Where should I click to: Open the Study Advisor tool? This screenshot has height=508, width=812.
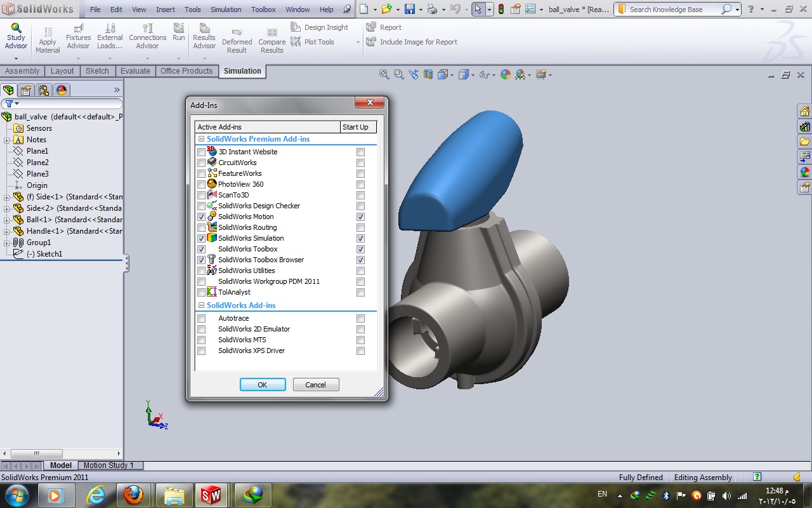pos(16,36)
